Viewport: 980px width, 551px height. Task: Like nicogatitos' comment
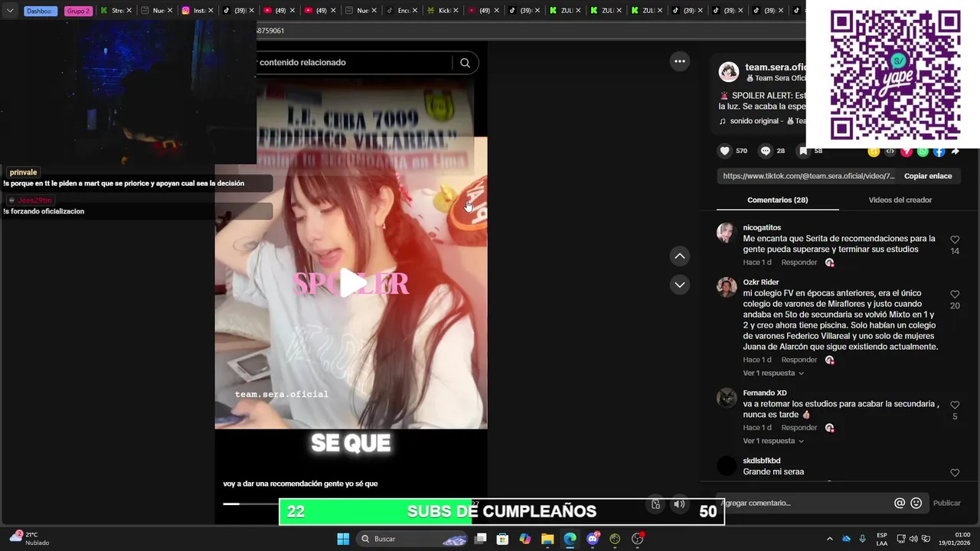pos(955,240)
